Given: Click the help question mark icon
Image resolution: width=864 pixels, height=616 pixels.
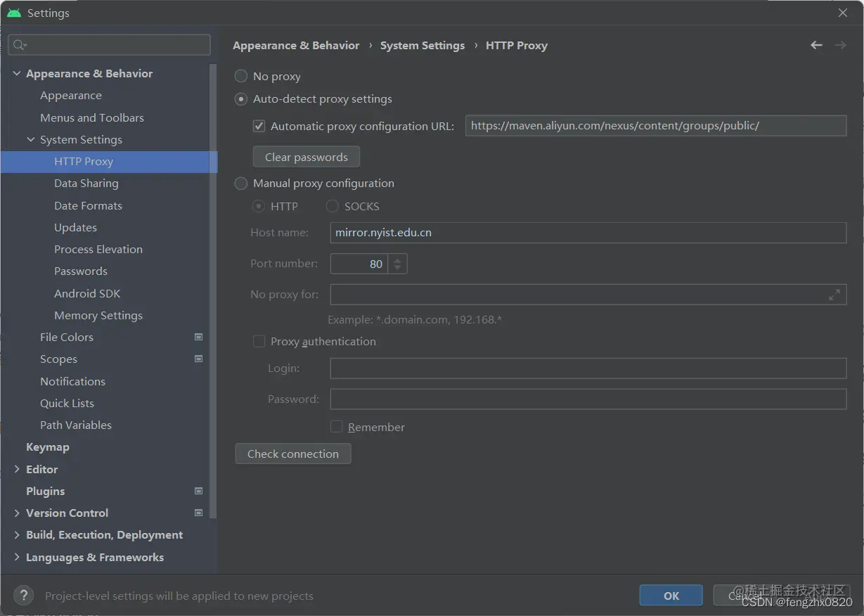Looking at the screenshot, I should (x=23, y=596).
